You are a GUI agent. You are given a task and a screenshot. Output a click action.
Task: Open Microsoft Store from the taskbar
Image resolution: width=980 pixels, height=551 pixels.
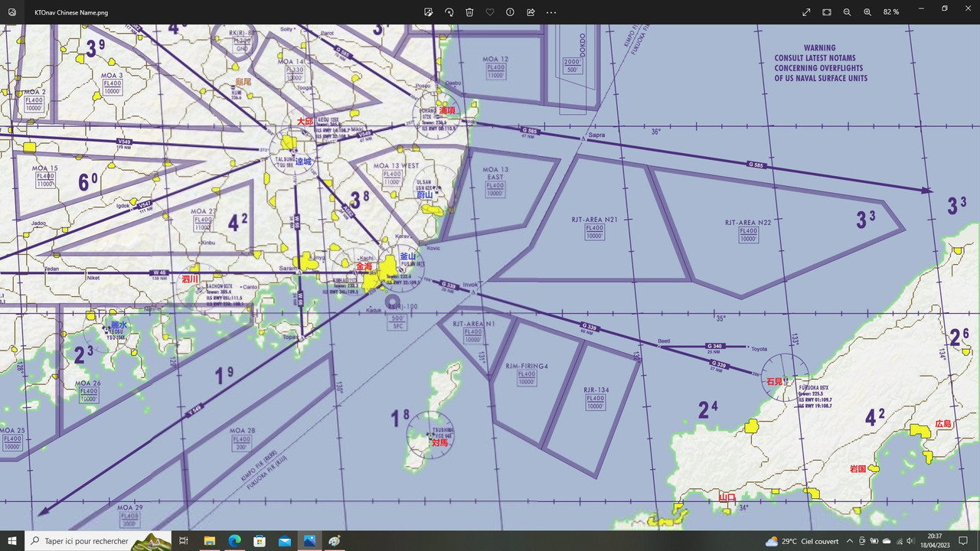click(260, 541)
